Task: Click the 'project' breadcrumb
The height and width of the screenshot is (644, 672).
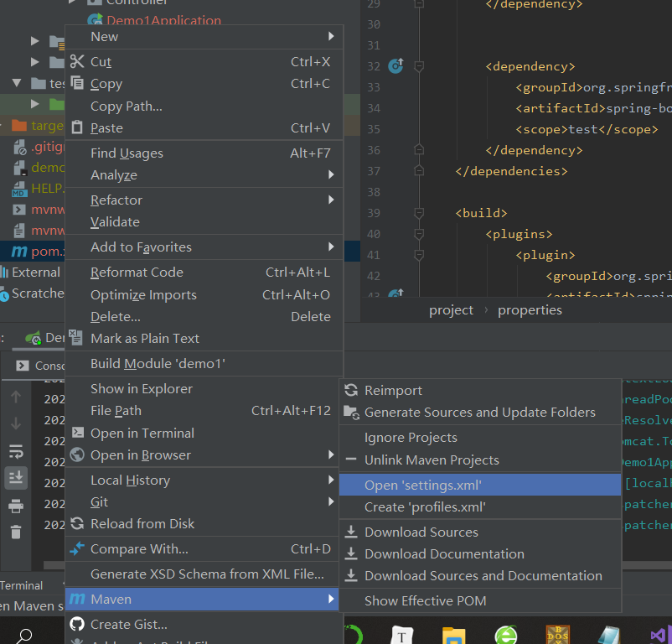Action: [x=451, y=310]
